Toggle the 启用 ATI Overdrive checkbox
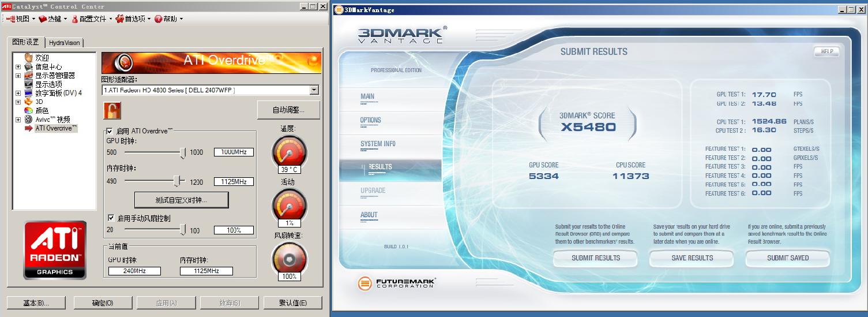868x317 pixels. [x=110, y=132]
